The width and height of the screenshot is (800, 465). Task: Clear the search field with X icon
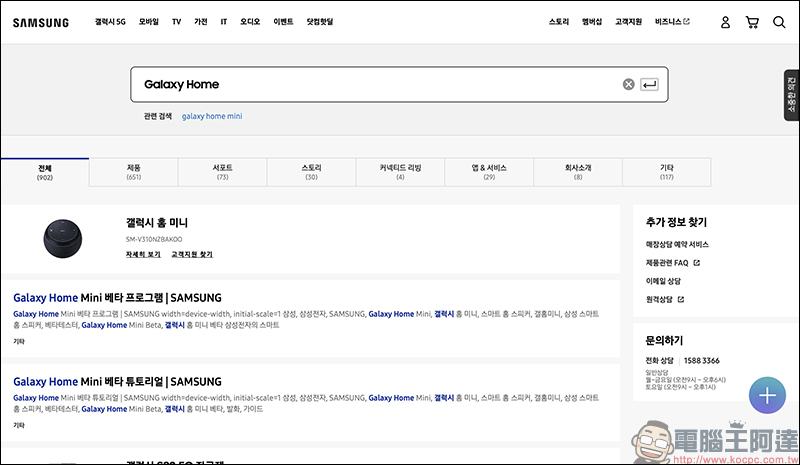(629, 84)
